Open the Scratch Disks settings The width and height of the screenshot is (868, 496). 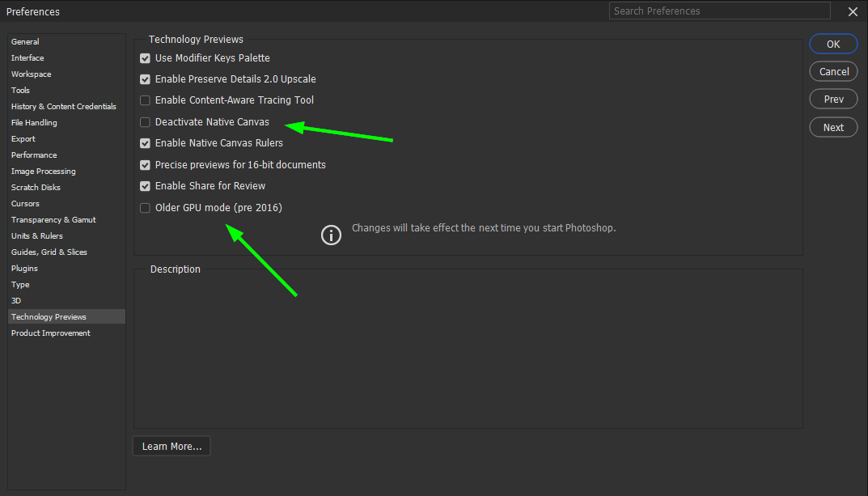point(36,187)
